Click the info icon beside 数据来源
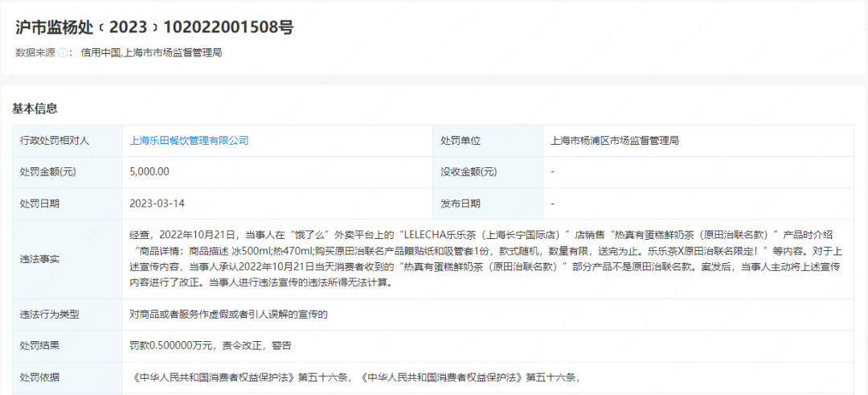Screen dimensions: 868x395 pyautogui.click(x=63, y=53)
